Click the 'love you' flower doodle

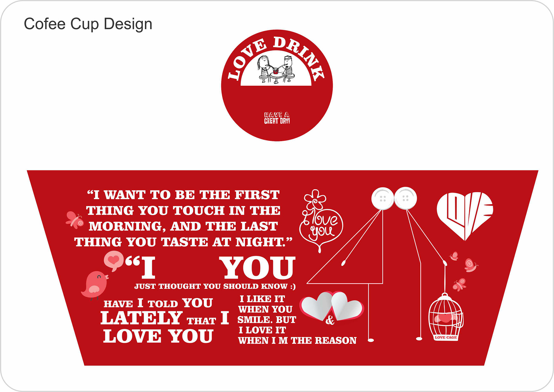321,221
